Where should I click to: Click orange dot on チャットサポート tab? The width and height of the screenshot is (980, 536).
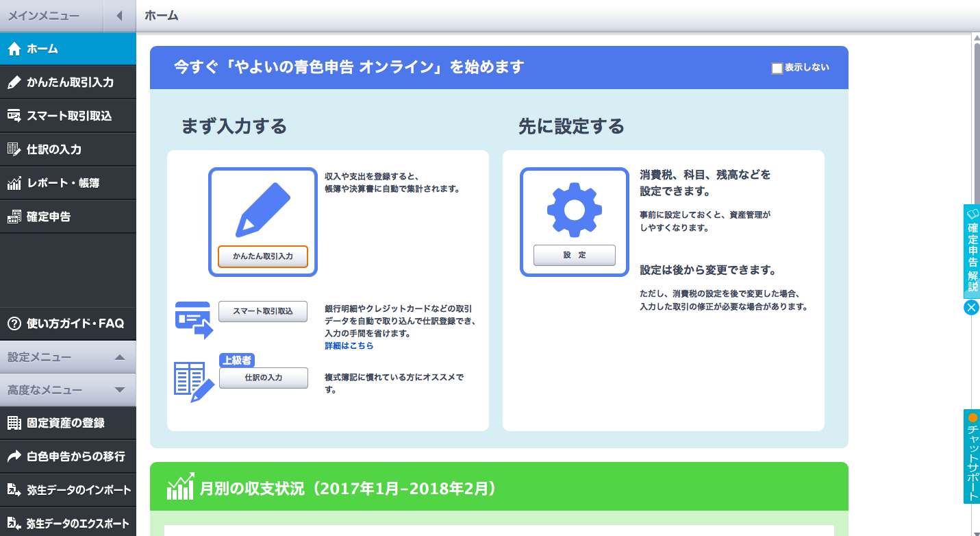[972, 417]
